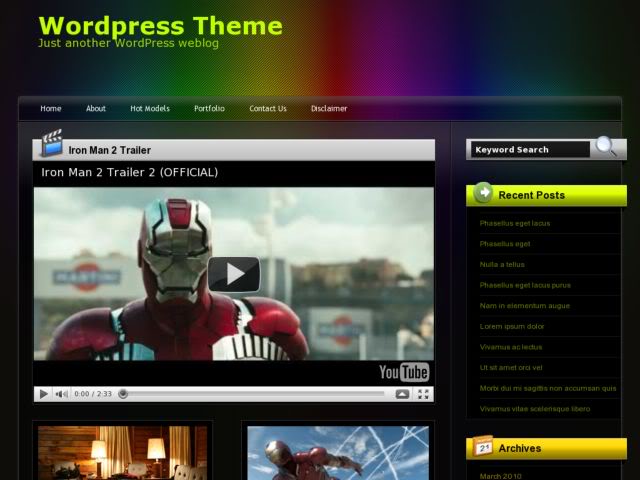Mute the video with the speaker icon

tap(62, 394)
